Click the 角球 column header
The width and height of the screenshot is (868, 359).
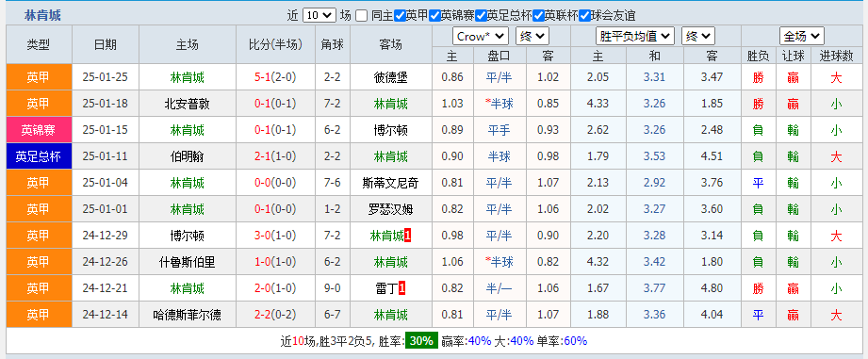pos(332,45)
